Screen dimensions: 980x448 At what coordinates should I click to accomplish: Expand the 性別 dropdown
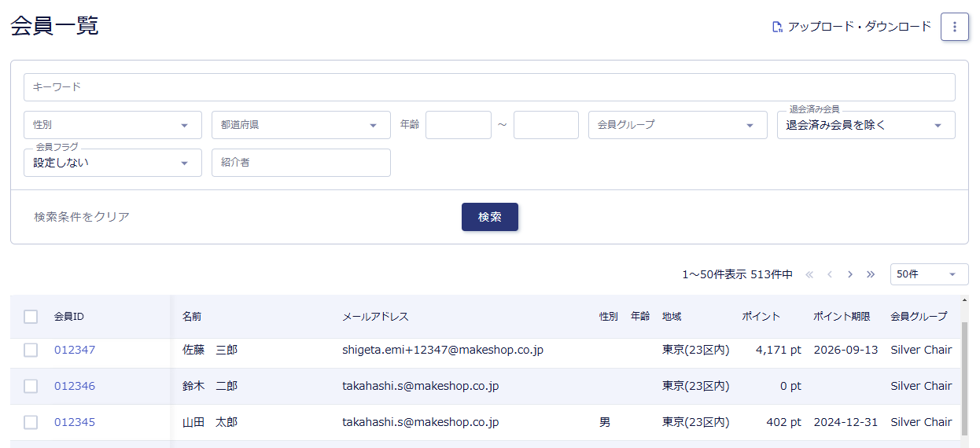click(x=112, y=125)
